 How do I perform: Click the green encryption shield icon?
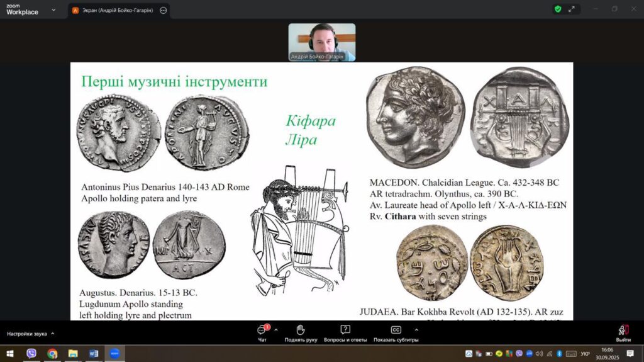[x=557, y=9]
